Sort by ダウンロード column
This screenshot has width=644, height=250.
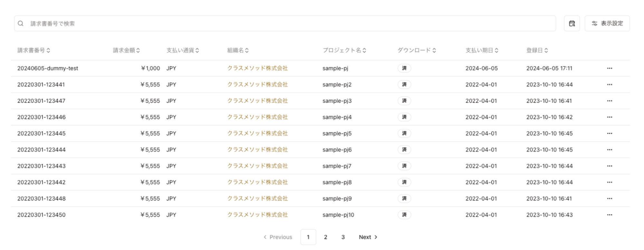tap(417, 50)
